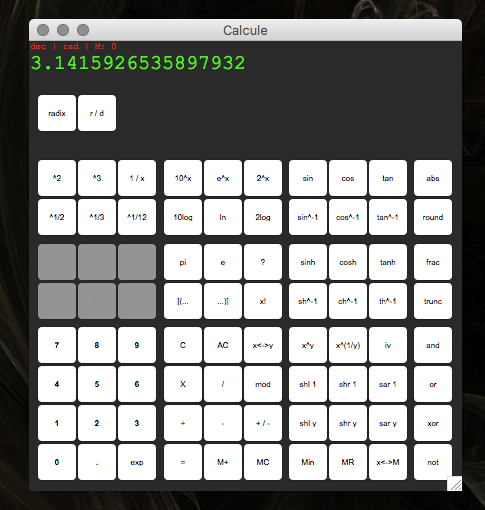This screenshot has height=510, width=485.
Task: Click the sh^-1 button
Action: pos(308,301)
